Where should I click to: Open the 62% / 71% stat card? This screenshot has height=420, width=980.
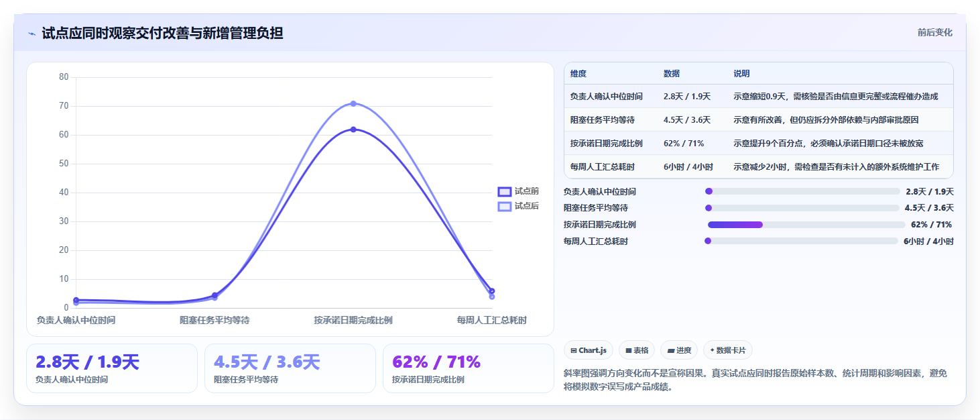[469, 368]
